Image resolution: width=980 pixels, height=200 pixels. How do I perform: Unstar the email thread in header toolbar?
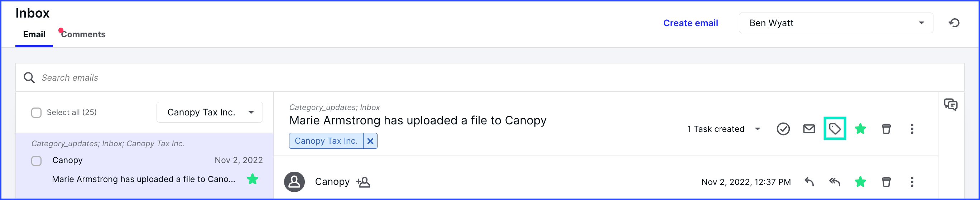click(860, 129)
